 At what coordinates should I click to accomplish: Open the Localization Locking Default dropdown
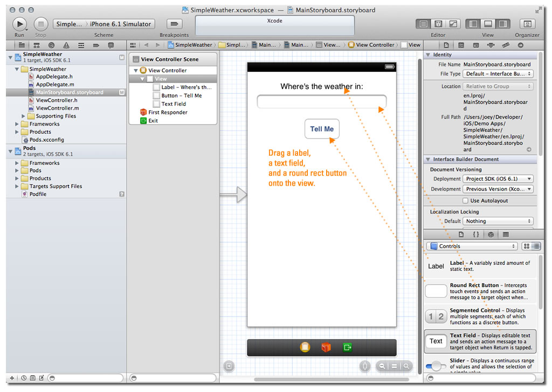point(498,221)
